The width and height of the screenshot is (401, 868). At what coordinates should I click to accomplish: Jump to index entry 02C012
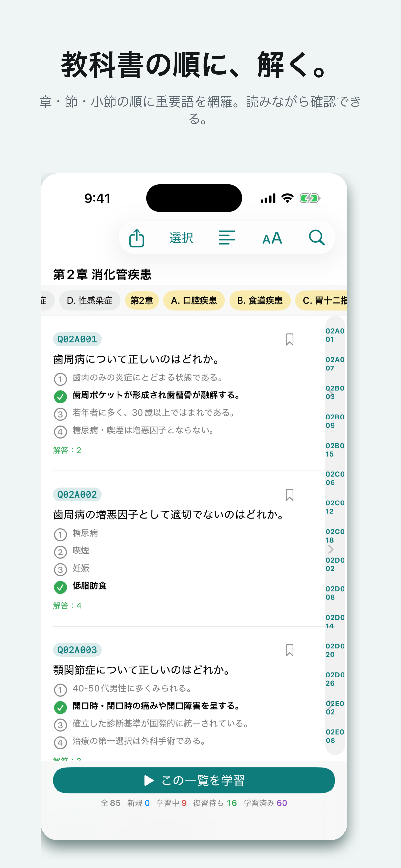point(334,507)
